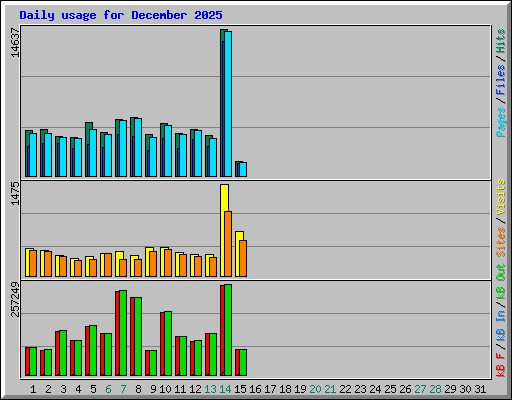Click the tall cyan hits bar for day 14
Image resolution: width=512 pixels, height=400 pixels.
tap(228, 104)
